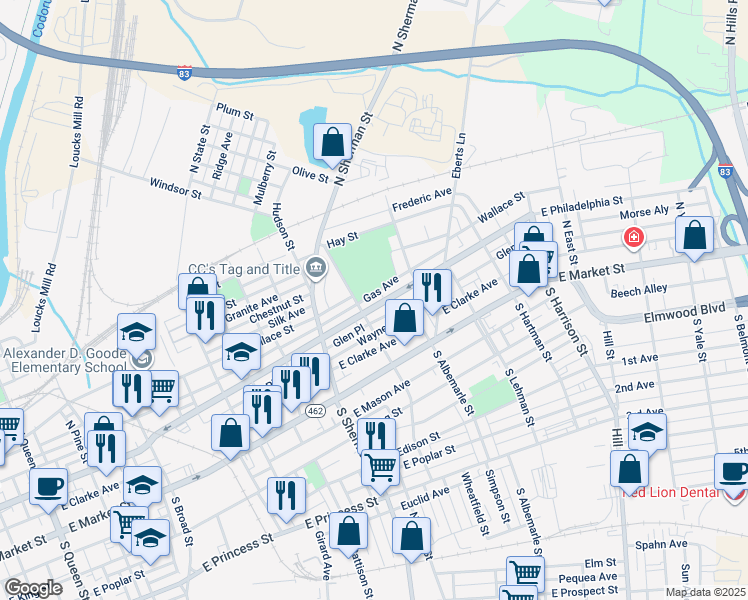Open the restaurant marker next to Gas Ave

tap(432, 290)
